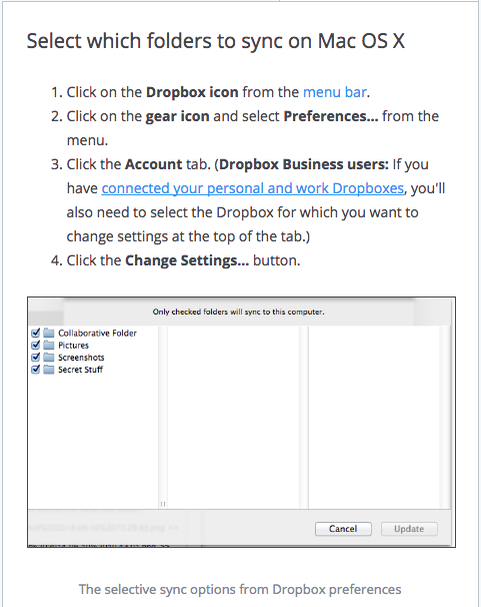Click the Screenshots folder icon
The width and height of the screenshot is (481, 607).
49,357
